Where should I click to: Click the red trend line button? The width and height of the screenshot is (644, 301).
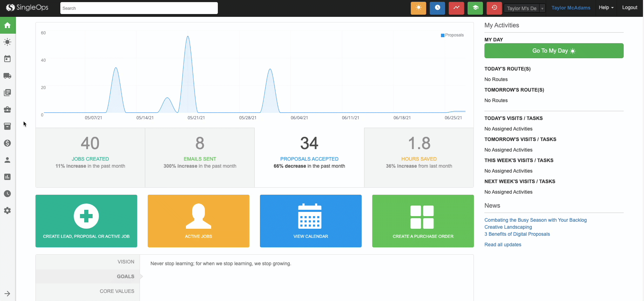(456, 8)
